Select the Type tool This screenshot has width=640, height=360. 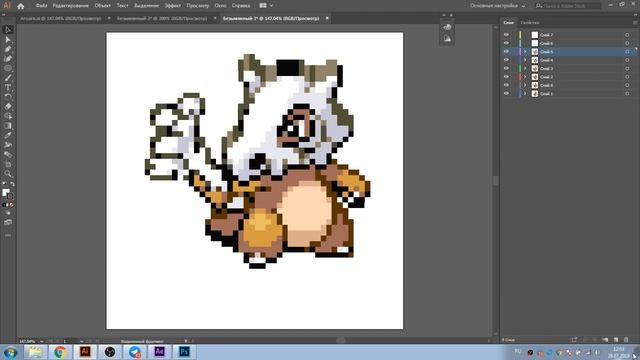pos(8,87)
